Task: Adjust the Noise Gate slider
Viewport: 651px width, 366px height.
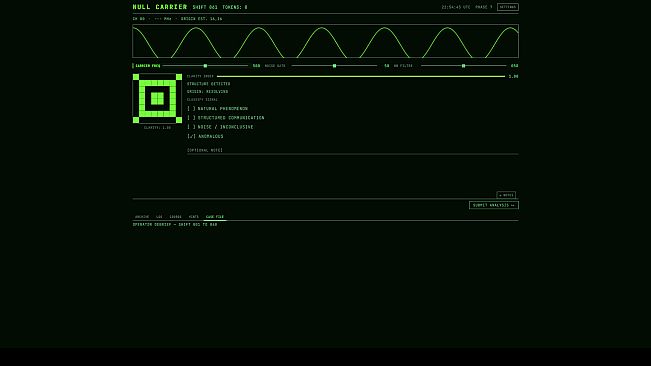Action: point(334,66)
